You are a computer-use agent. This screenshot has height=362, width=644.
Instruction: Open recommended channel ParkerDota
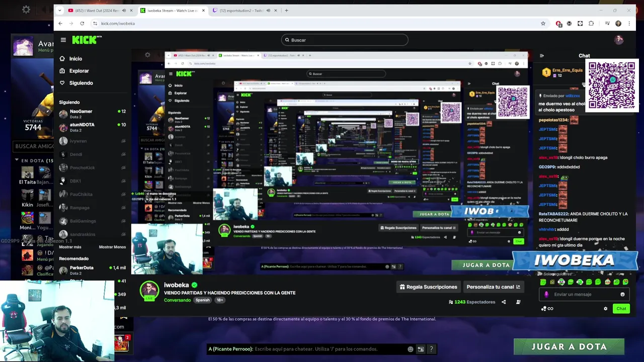(x=93, y=270)
